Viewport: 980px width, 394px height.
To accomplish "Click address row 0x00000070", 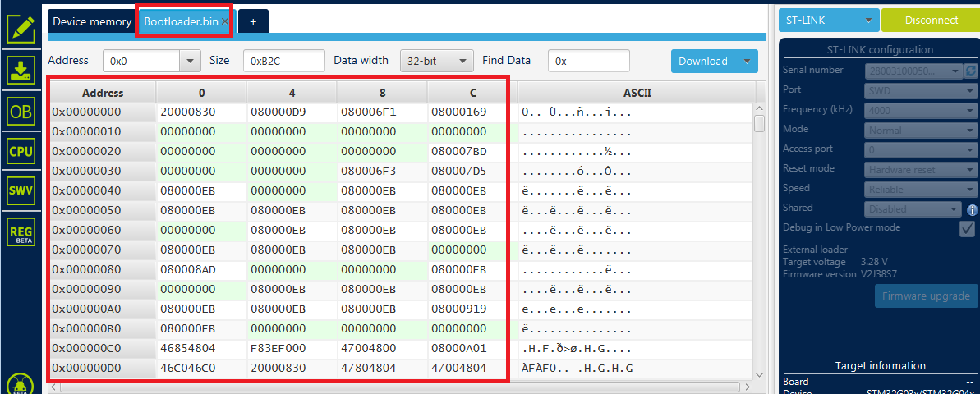I will pyautogui.click(x=104, y=250).
